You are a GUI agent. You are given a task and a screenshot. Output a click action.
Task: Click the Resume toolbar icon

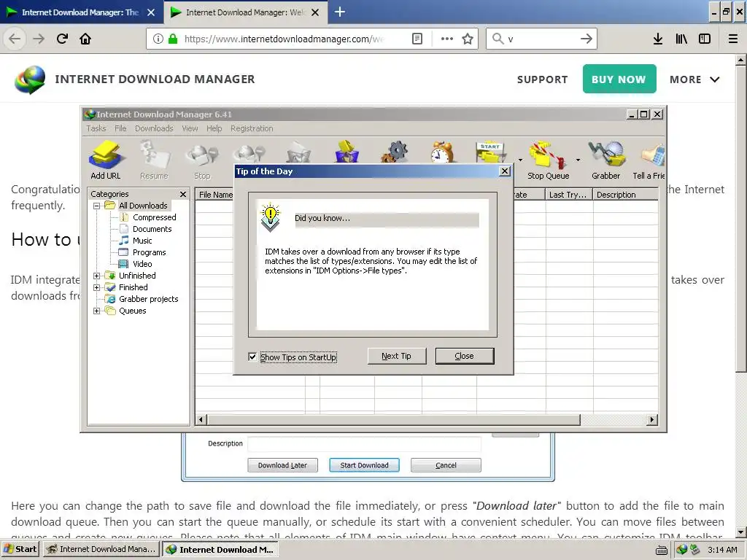click(154, 160)
